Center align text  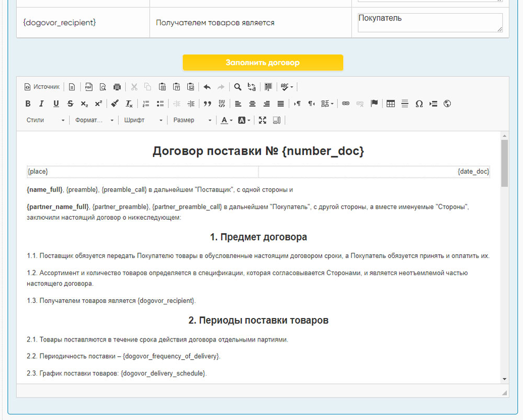(x=253, y=104)
